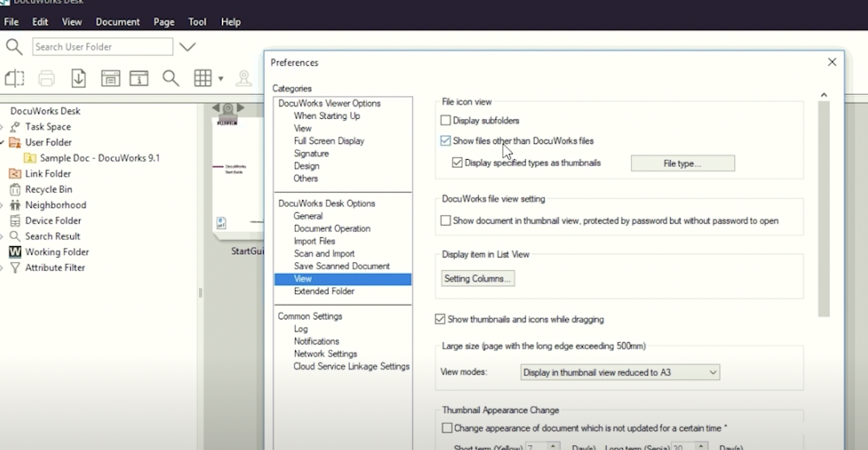Click the Attribute Filter funnel icon
Viewport: 868px width, 450px height.
pyautogui.click(x=14, y=268)
